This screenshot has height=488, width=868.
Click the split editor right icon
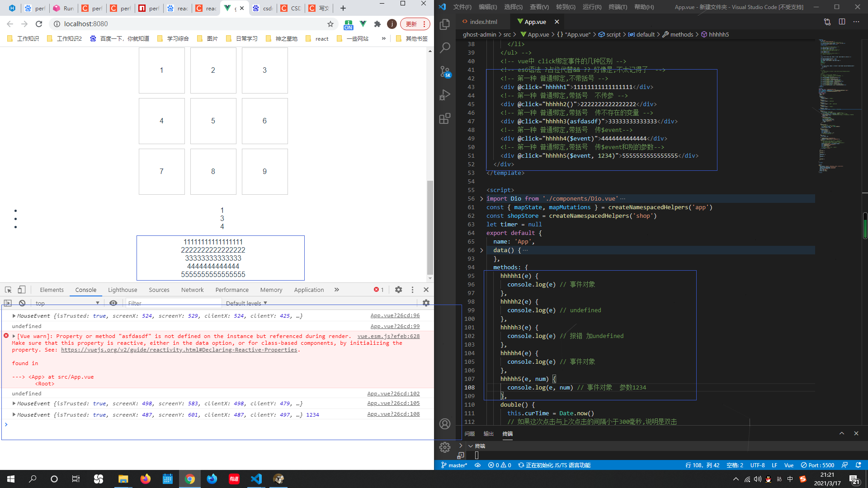click(842, 22)
